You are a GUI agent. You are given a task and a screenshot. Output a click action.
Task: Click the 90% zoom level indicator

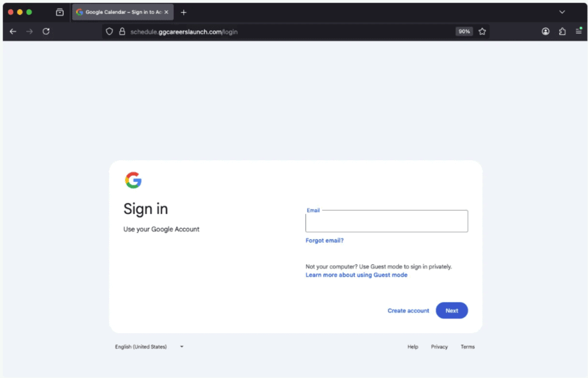pyautogui.click(x=464, y=32)
